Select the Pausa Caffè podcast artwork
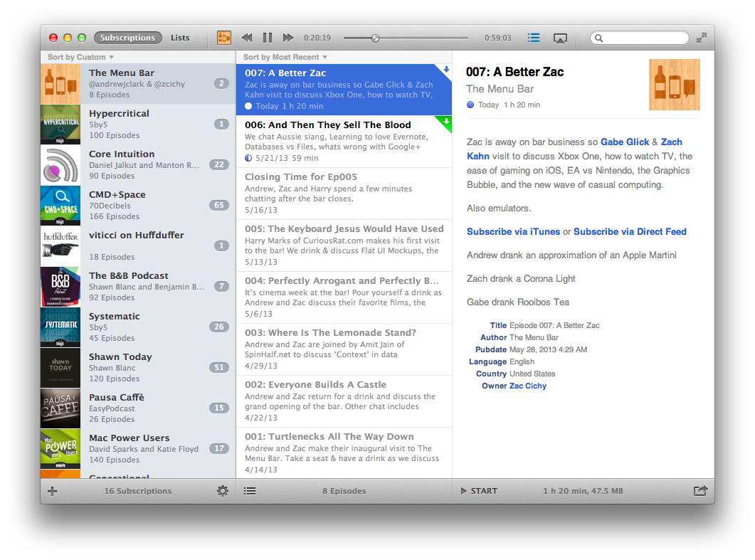Screen dimensions: 755x560 pos(60,408)
